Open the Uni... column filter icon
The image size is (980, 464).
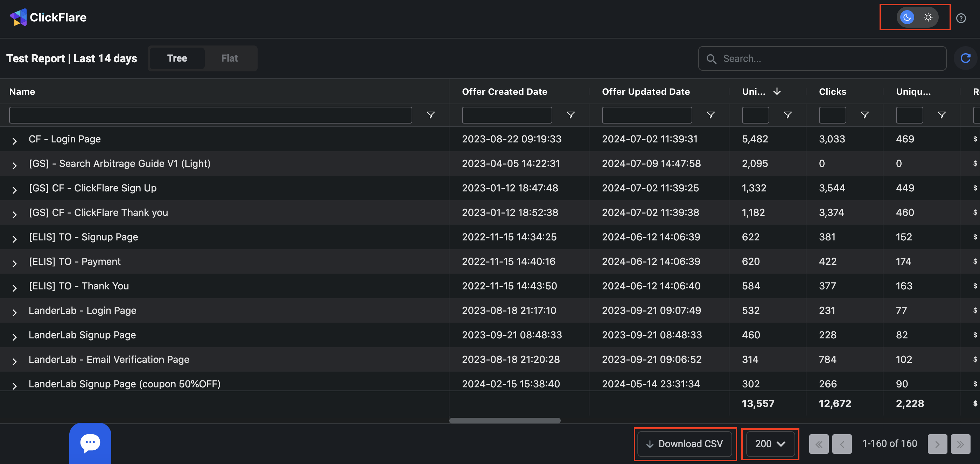pos(787,115)
